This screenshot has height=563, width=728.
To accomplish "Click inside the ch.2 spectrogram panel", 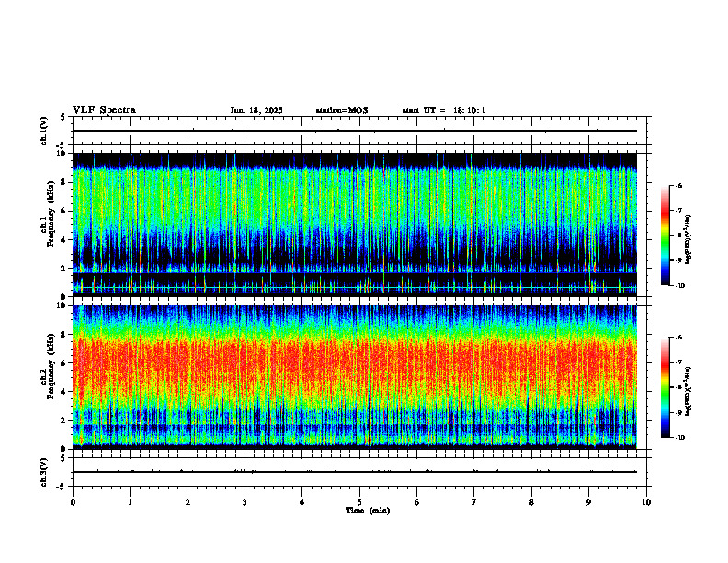I will [x=355, y=377].
